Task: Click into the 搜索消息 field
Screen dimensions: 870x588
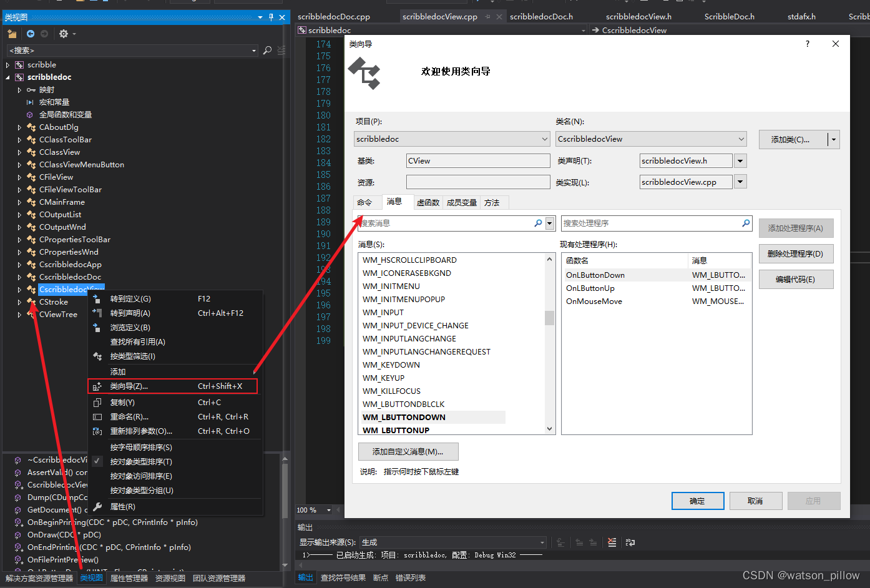Action: point(446,223)
